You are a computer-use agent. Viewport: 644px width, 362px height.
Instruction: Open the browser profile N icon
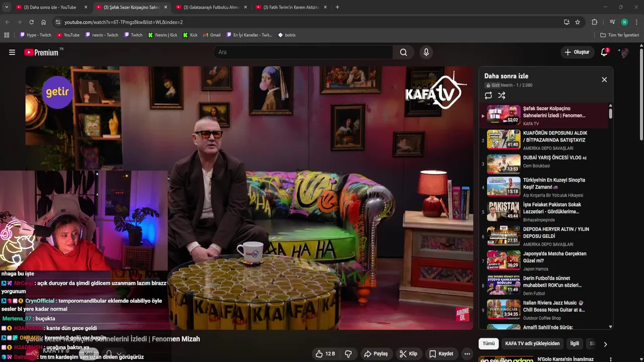(x=624, y=22)
